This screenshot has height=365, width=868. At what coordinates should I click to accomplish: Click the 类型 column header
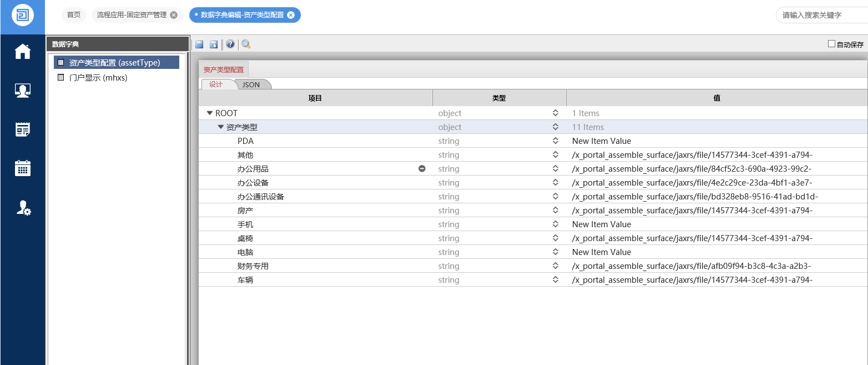(499, 98)
